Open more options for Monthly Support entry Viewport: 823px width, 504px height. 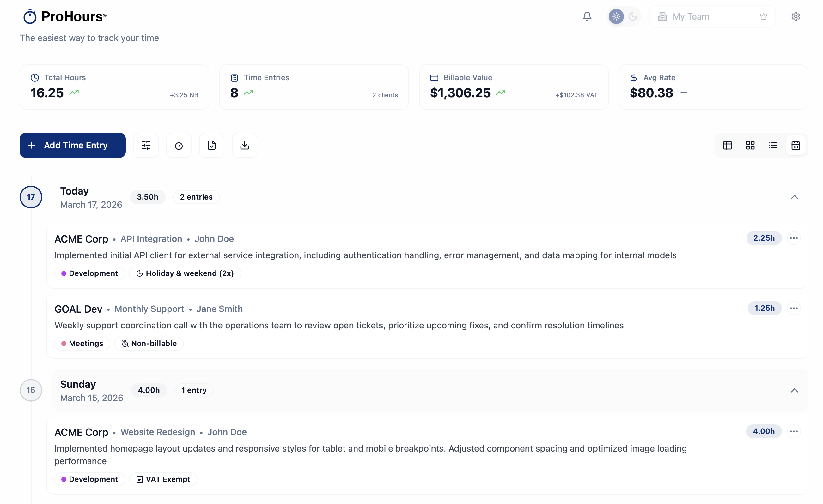click(794, 308)
